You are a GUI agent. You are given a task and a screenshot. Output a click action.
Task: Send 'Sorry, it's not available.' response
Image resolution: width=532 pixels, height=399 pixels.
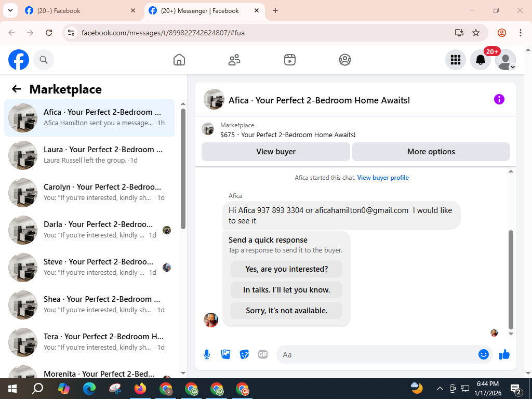pos(286,311)
